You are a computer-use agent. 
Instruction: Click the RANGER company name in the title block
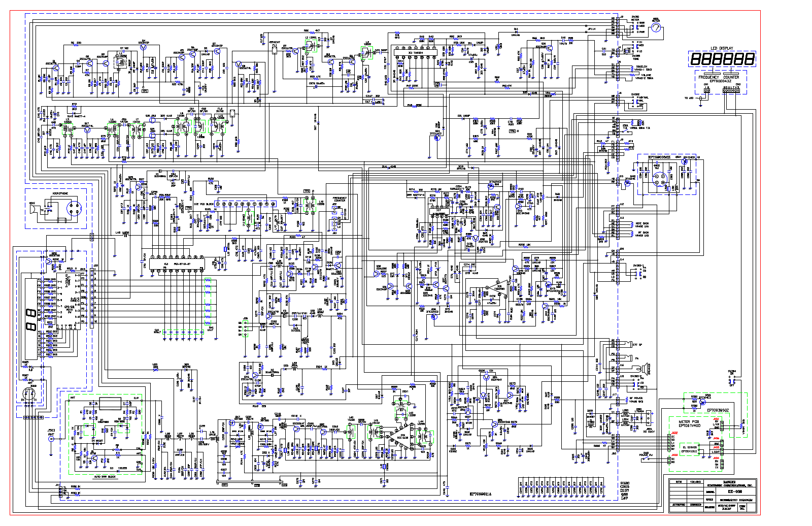[729, 481]
